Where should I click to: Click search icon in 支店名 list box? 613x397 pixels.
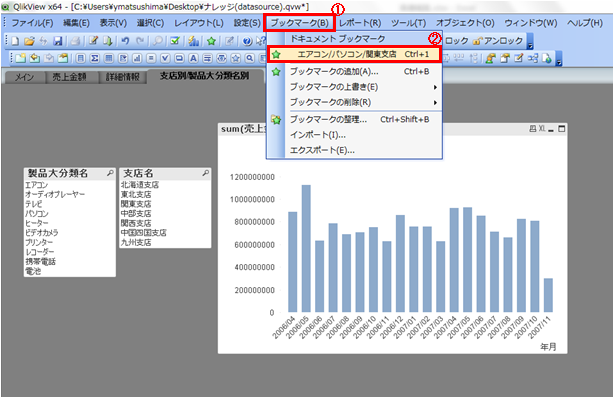(206, 173)
